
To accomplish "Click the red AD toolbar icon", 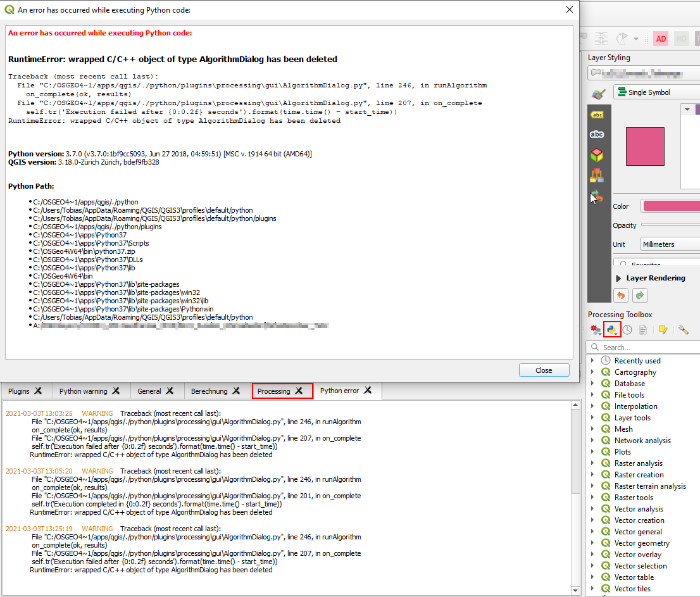I will point(661,39).
